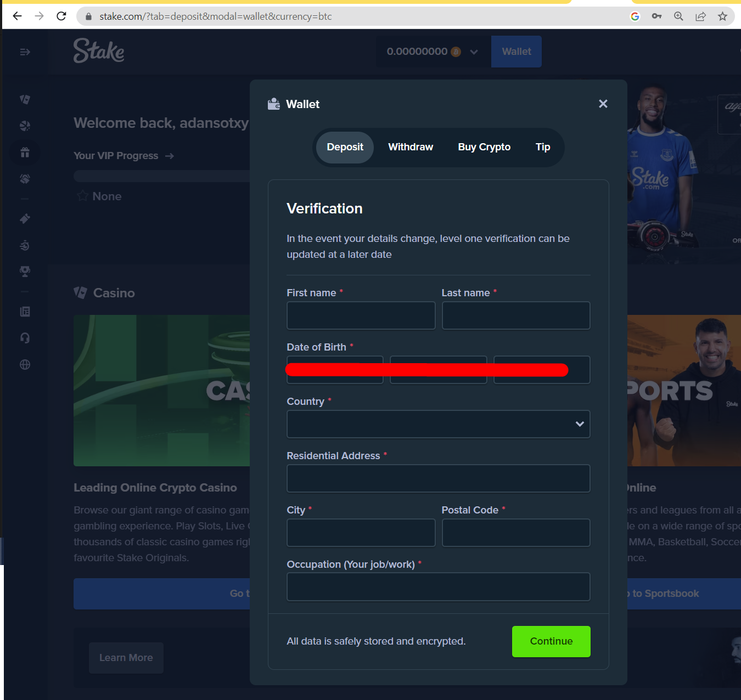Focus the Residential Address field
The height and width of the screenshot is (700, 741).
(438, 478)
